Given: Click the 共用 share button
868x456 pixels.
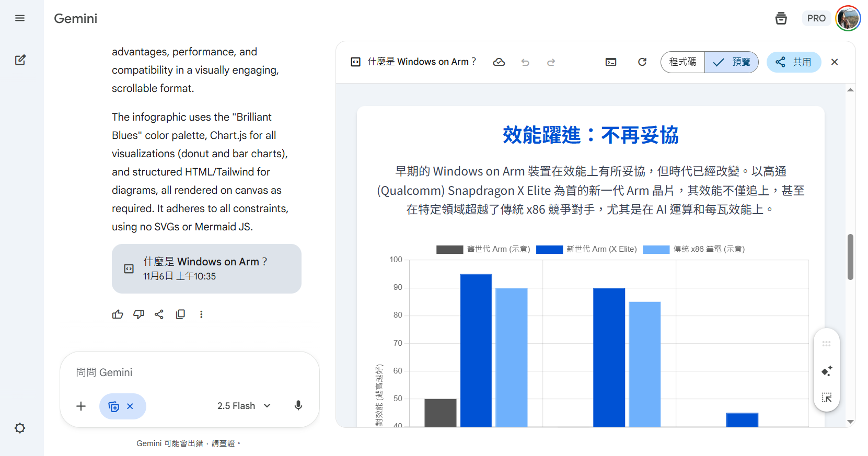Looking at the screenshot, I should pos(794,62).
